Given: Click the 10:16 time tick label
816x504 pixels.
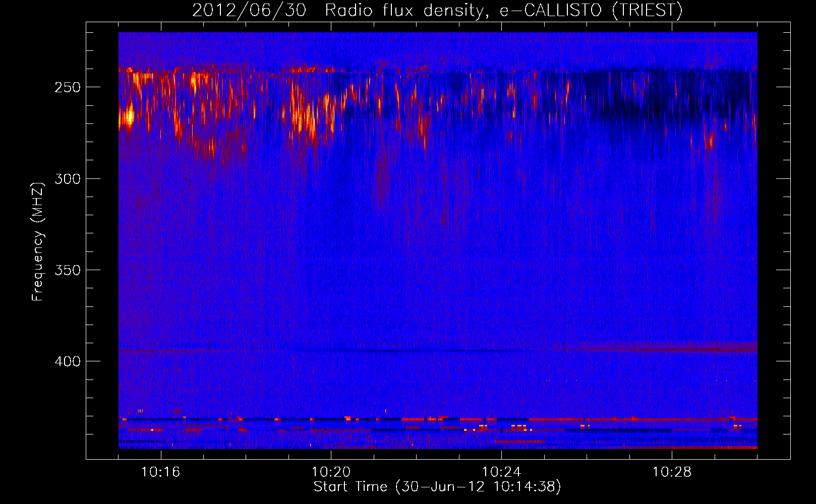Looking at the screenshot, I should (x=160, y=472).
